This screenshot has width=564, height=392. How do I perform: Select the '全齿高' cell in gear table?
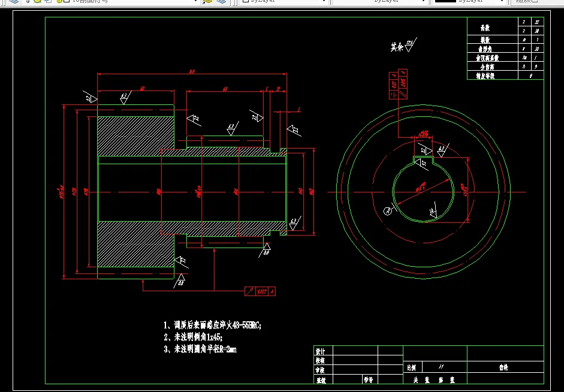pos(493,67)
